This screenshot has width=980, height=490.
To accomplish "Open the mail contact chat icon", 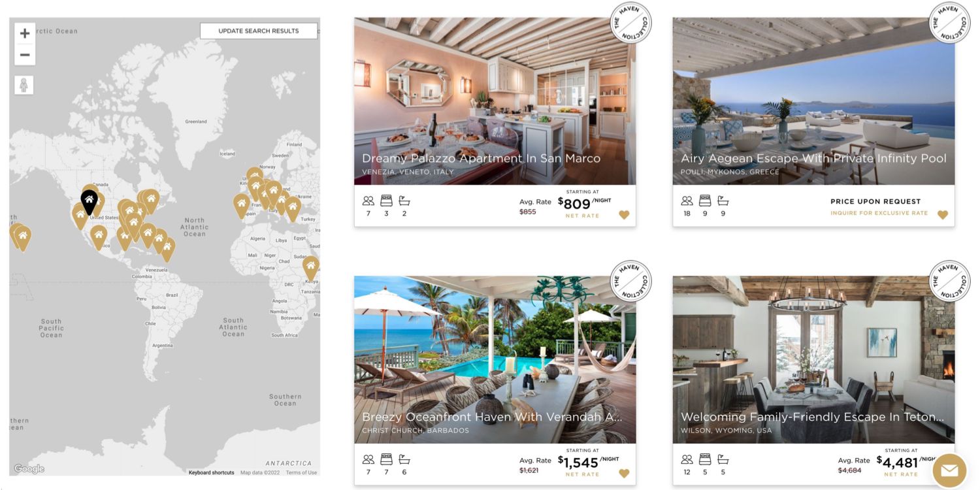I will [x=949, y=470].
